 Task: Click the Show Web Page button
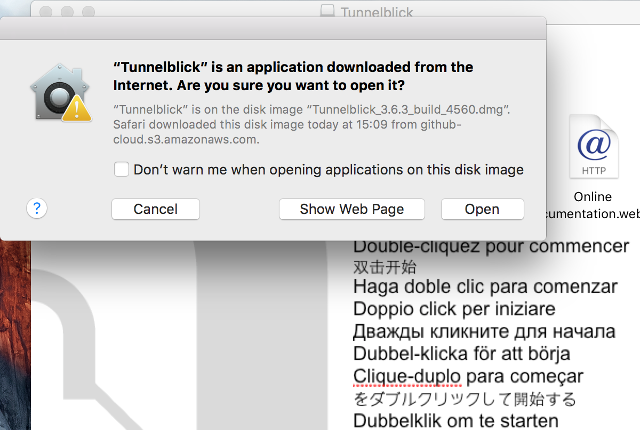[352, 209]
